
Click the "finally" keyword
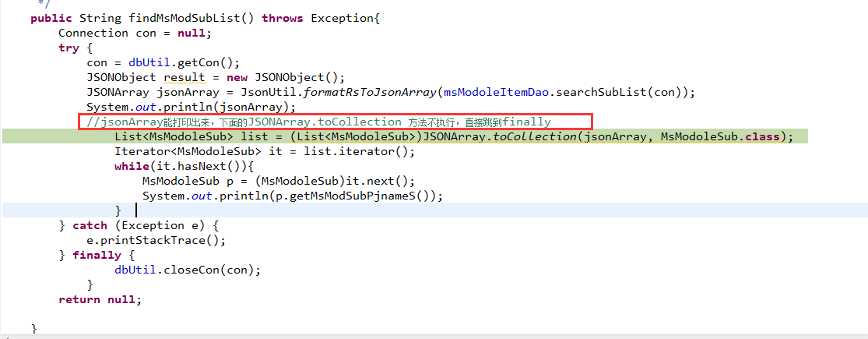pos(97,255)
